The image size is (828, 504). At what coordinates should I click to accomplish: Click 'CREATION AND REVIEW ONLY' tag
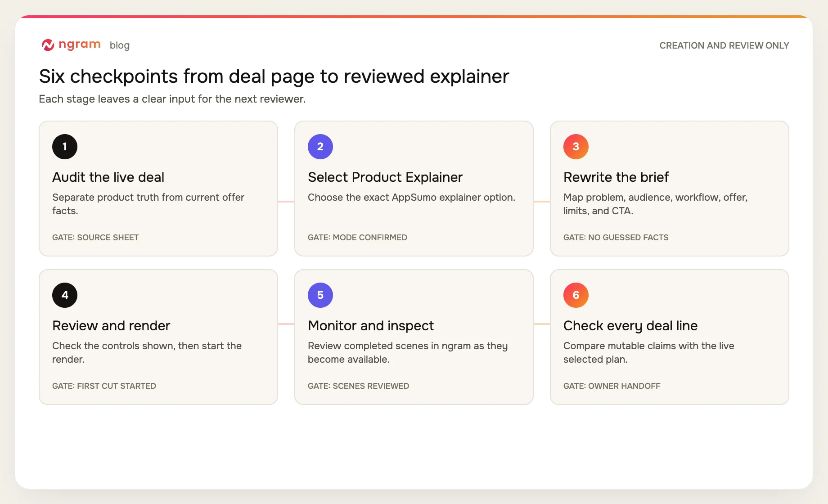point(724,45)
